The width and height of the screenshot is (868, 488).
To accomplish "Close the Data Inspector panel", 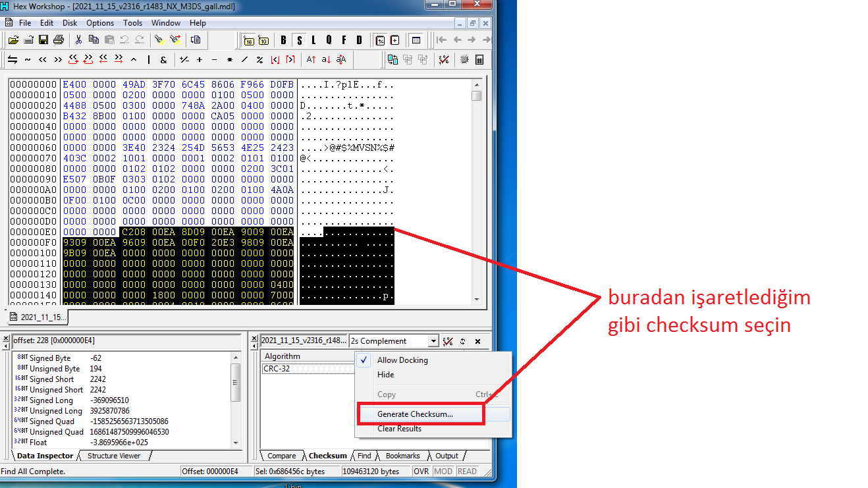I will (7, 338).
